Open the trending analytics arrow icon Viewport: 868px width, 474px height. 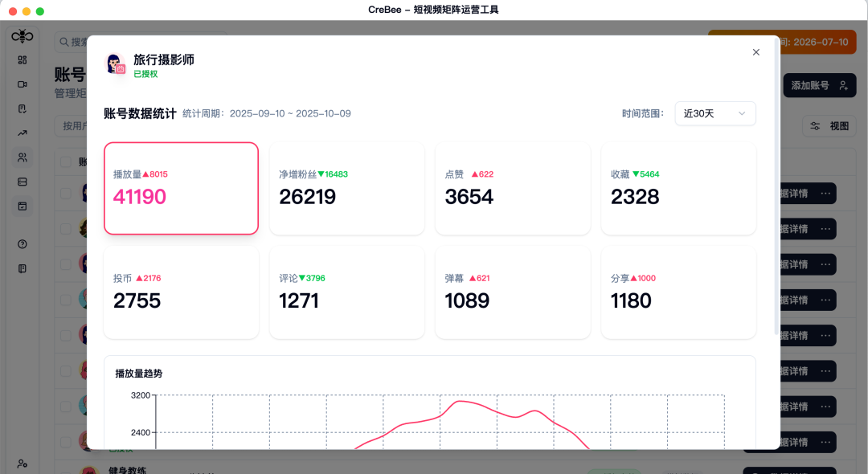click(23, 133)
